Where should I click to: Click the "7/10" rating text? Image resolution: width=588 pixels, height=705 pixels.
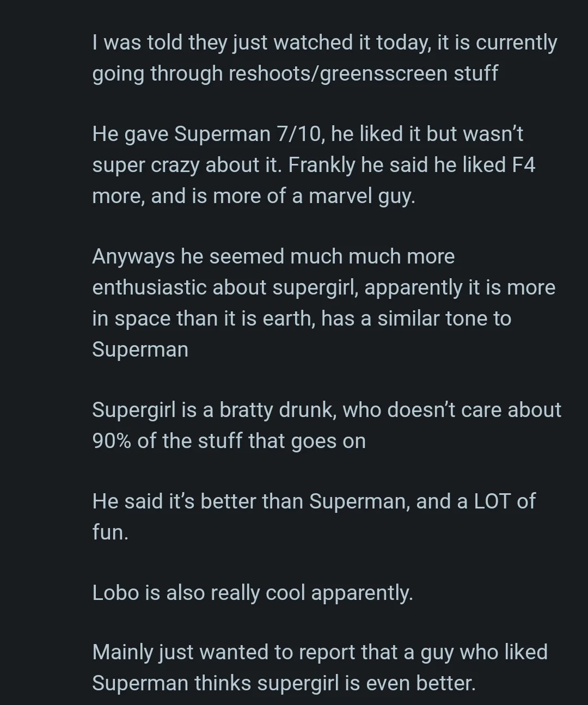(x=299, y=134)
